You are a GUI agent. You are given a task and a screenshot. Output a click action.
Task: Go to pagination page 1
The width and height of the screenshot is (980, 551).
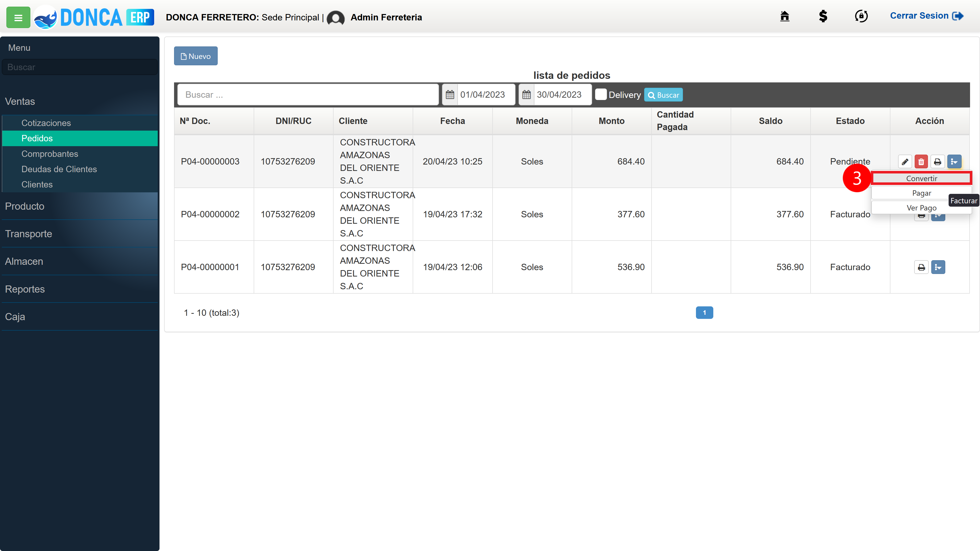click(x=704, y=312)
